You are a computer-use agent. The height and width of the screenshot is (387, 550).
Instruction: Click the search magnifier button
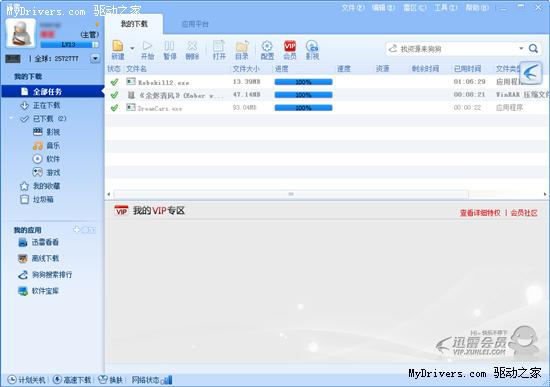(533, 48)
